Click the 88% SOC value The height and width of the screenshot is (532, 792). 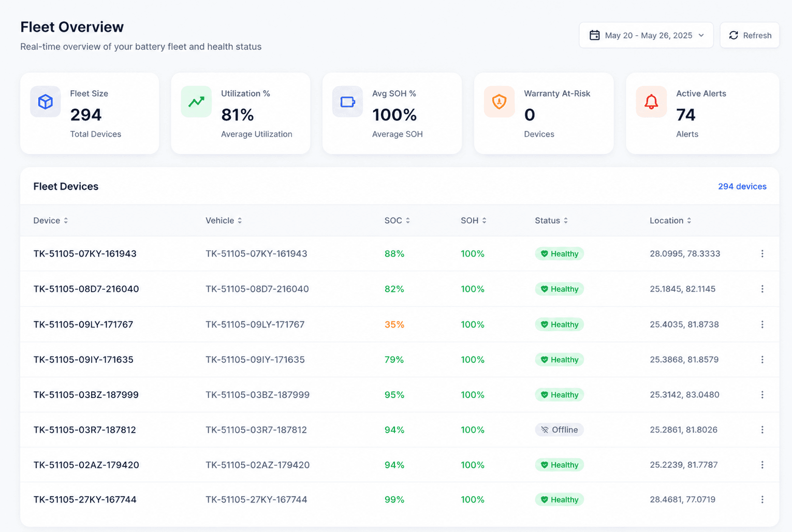(x=394, y=254)
